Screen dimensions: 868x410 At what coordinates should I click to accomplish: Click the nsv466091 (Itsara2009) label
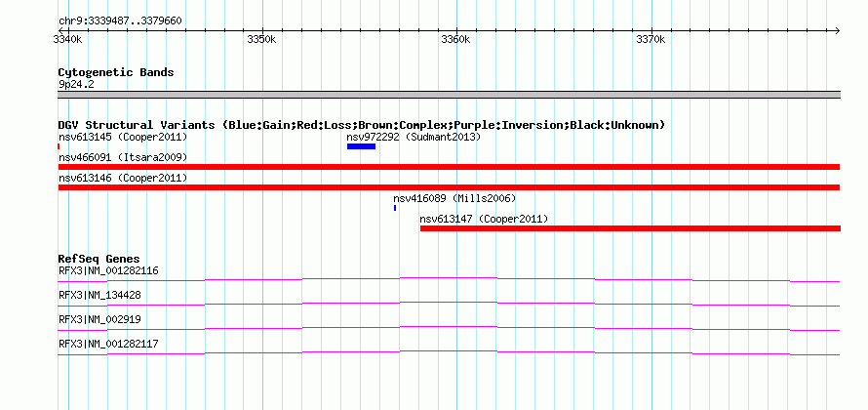point(123,157)
